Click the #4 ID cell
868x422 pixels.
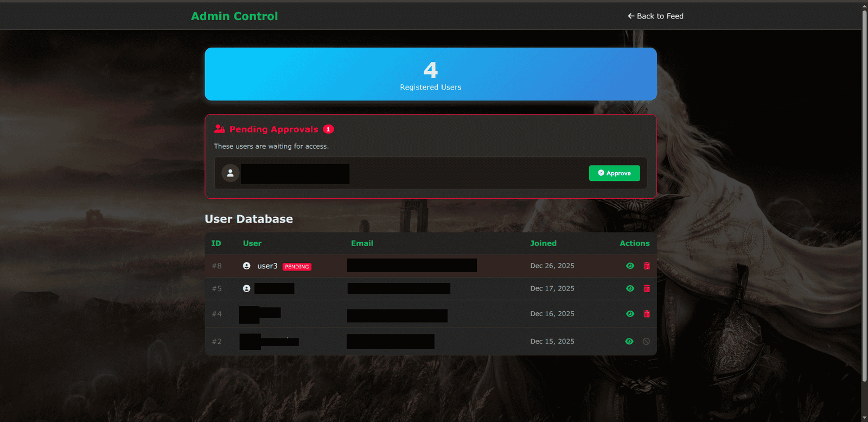click(x=216, y=314)
